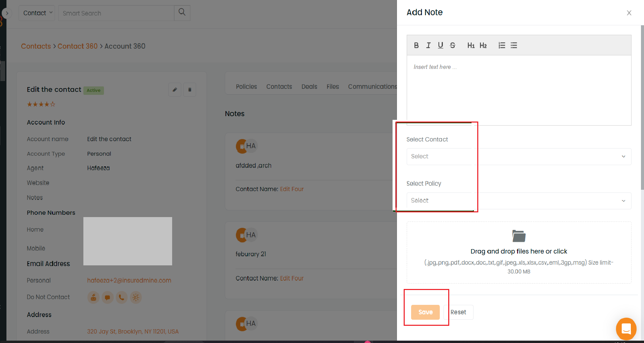Expand the left sidebar arrow
Image resolution: width=644 pixels, height=343 pixels.
(x=7, y=14)
